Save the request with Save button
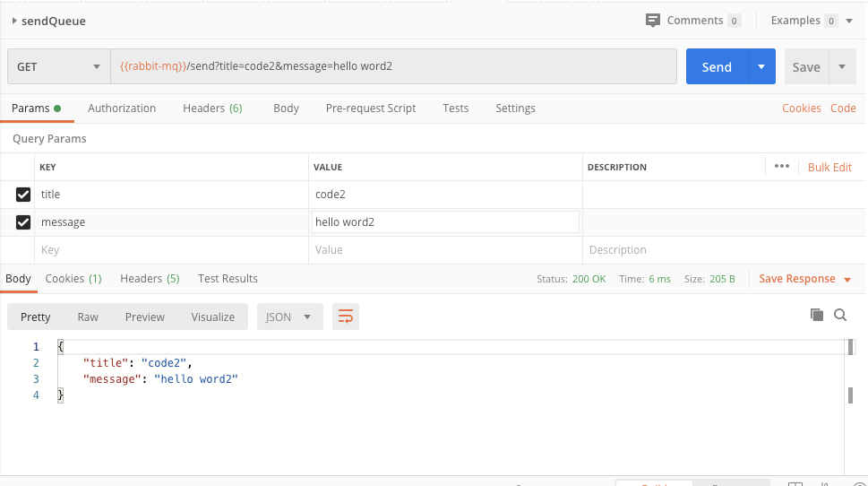 pyautogui.click(x=806, y=66)
